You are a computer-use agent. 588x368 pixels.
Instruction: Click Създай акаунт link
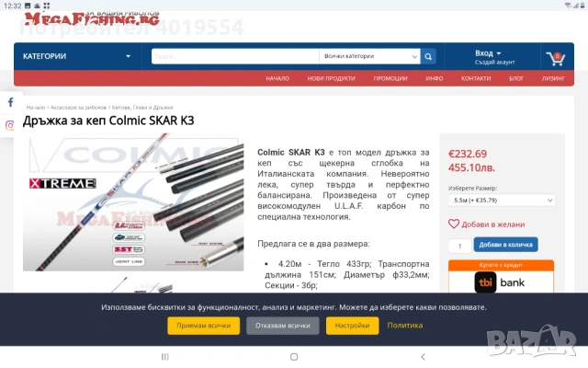coord(494,63)
